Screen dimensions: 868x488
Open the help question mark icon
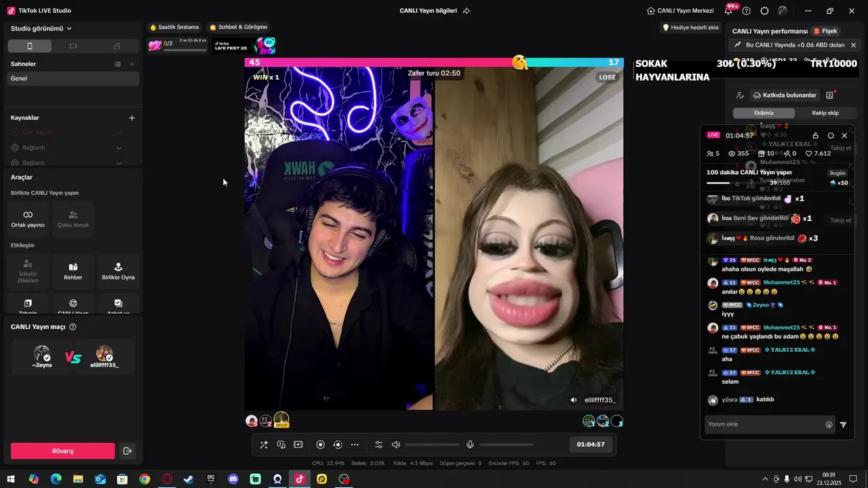click(747, 11)
